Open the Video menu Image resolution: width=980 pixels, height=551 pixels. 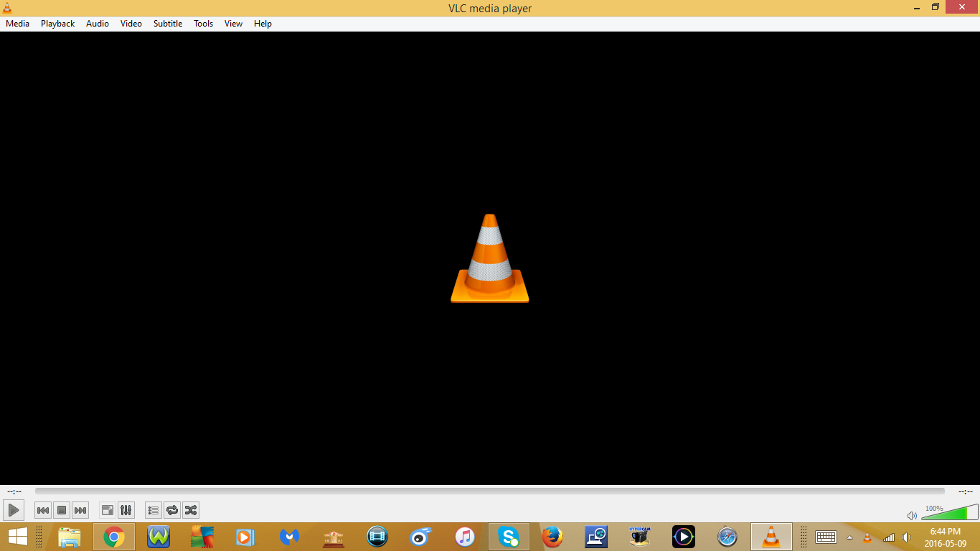pos(131,24)
